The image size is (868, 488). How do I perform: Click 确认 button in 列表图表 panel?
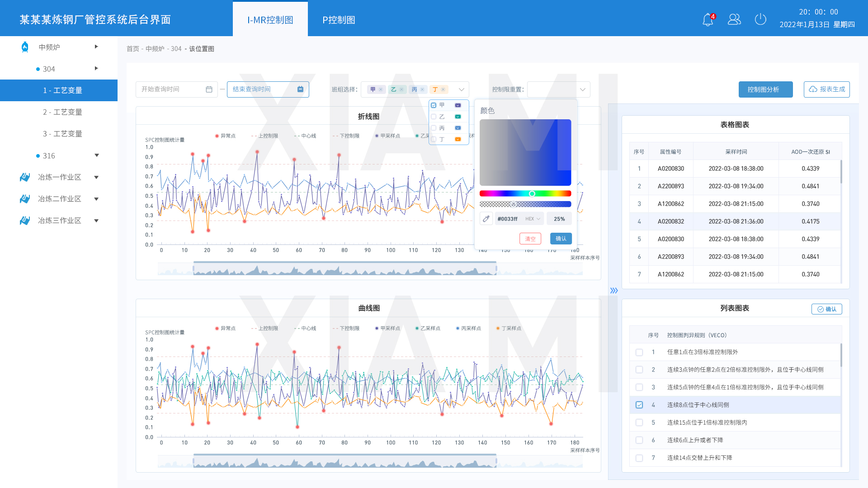click(826, 309)
